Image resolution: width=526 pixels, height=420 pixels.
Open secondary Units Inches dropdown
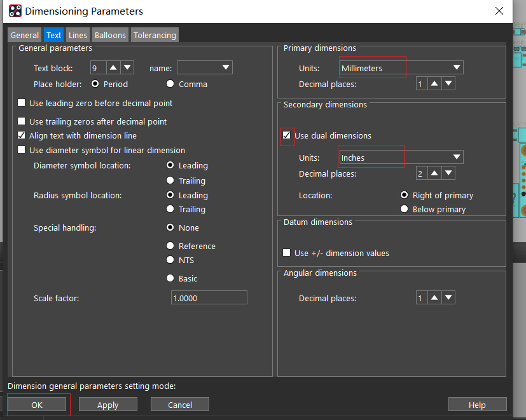(401, 157)
